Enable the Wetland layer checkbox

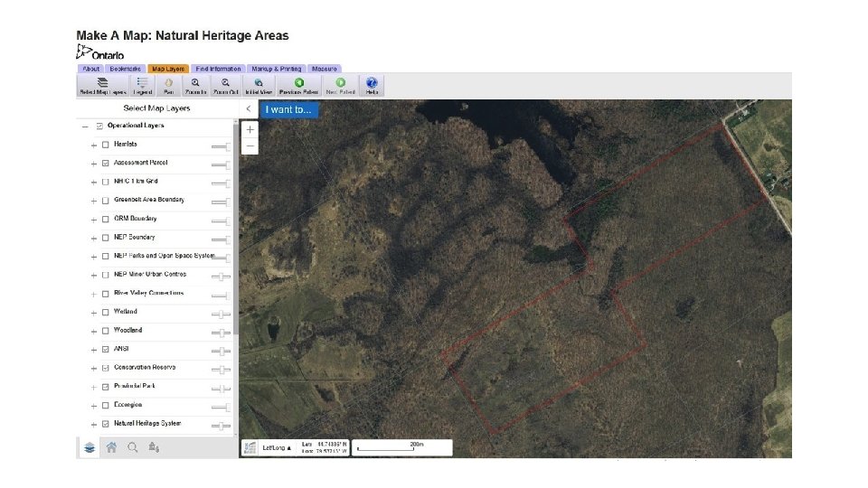[106, 312]
